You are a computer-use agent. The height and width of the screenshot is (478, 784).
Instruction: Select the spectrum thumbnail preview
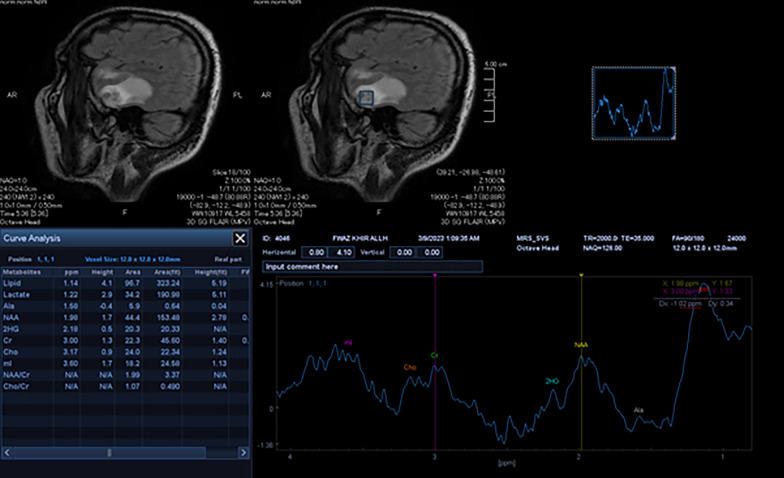(629, 104)
